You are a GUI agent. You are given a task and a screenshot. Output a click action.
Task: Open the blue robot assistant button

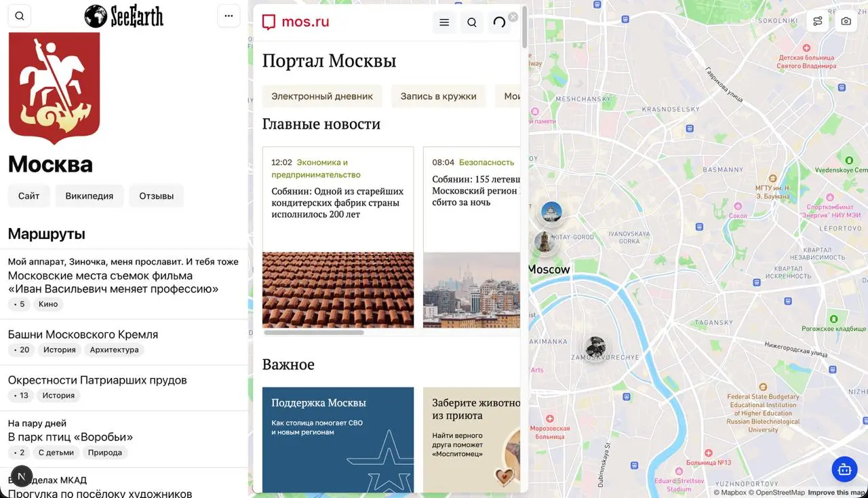(x=845, y=469)
